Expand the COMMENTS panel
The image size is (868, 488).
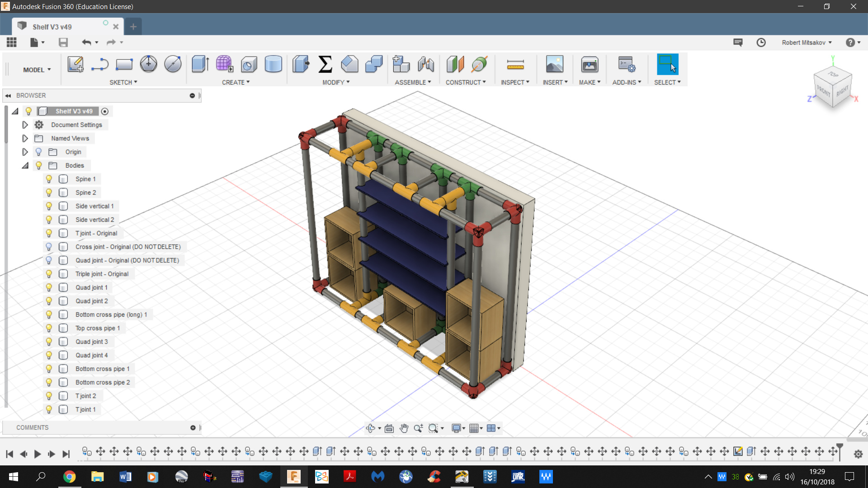click(193, 427)
